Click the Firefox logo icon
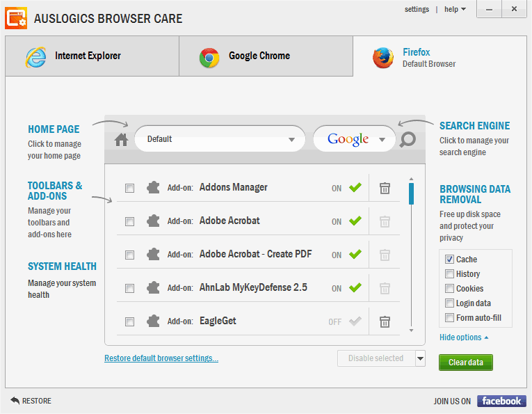Viewport: 532px width, 414px height. 383,58
